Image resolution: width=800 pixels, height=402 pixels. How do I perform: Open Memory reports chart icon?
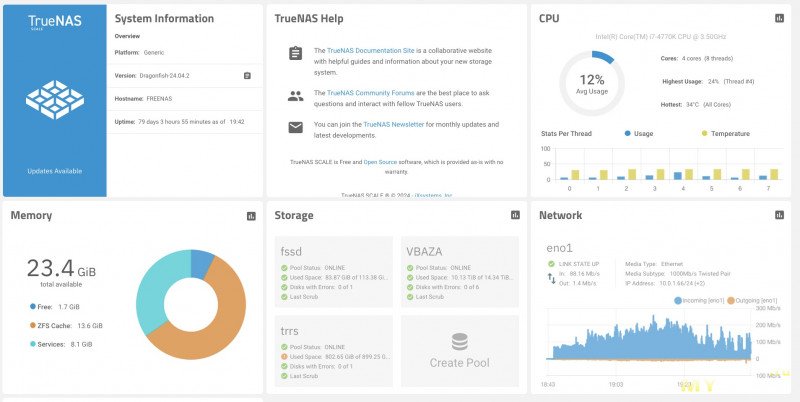point(251,215)
